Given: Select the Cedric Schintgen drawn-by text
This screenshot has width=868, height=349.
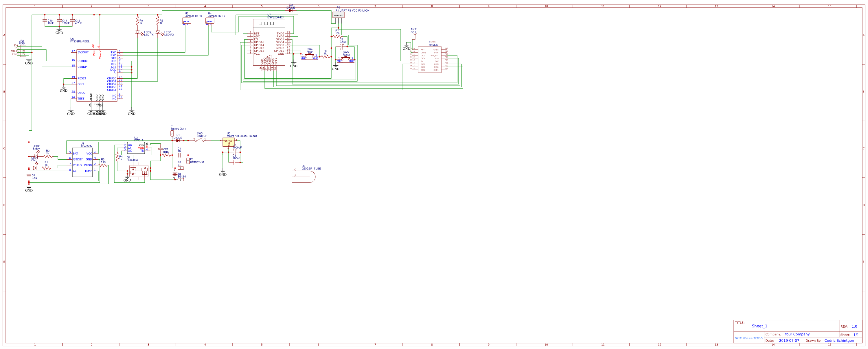Looking at the screenshot, I should pos(839,341).
